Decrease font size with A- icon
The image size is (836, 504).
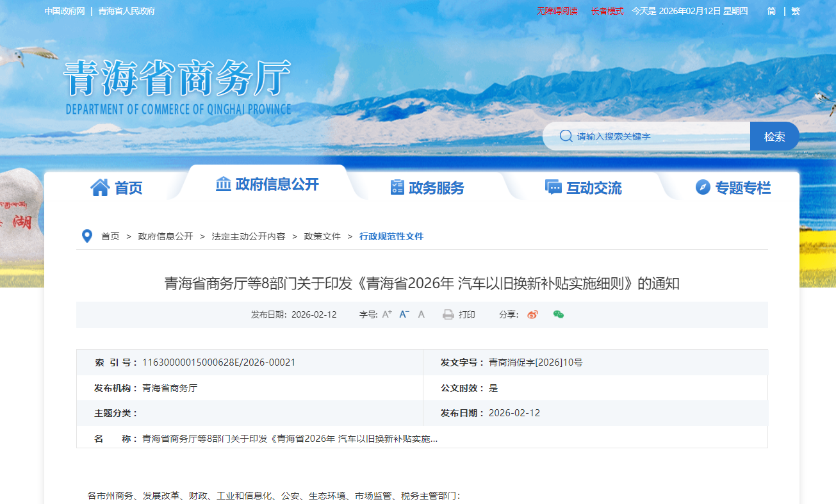[404, 314]
